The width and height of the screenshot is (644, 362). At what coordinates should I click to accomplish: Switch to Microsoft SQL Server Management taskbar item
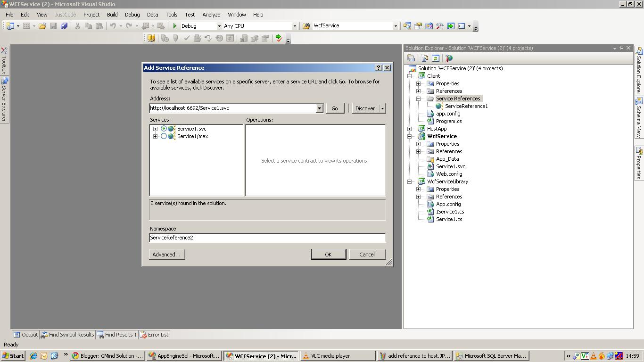491,356
